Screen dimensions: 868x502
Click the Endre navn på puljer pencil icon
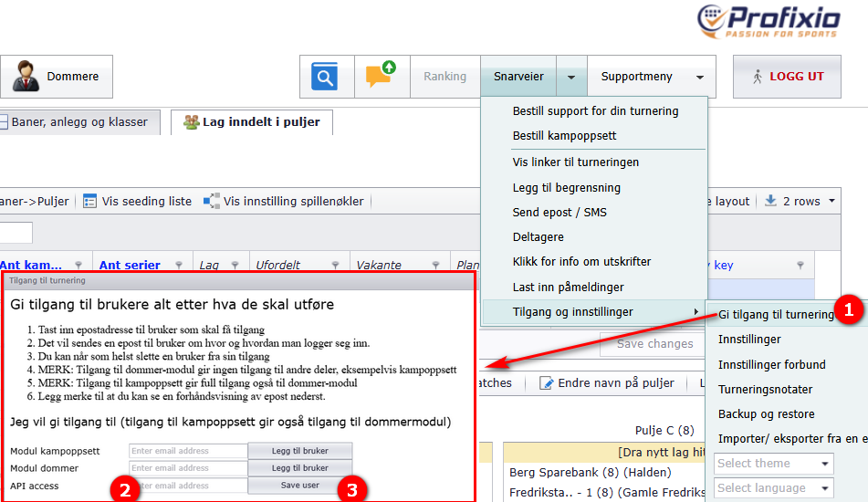pos(546,383)
